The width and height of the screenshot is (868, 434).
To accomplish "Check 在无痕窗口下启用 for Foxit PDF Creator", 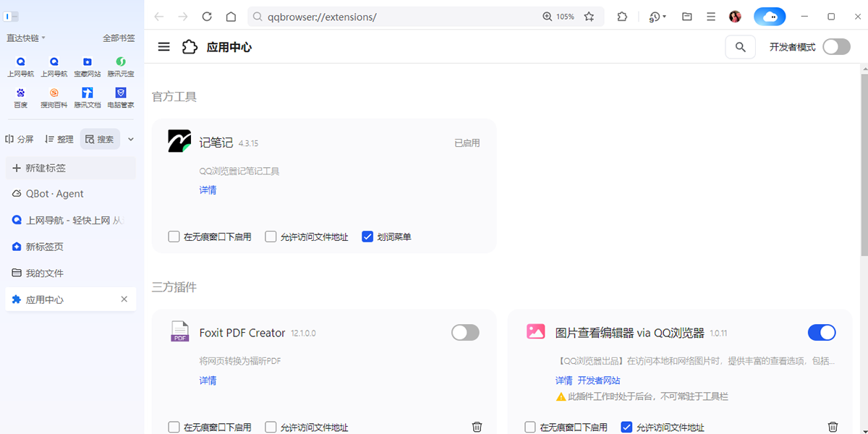I will tap(174, 427).
